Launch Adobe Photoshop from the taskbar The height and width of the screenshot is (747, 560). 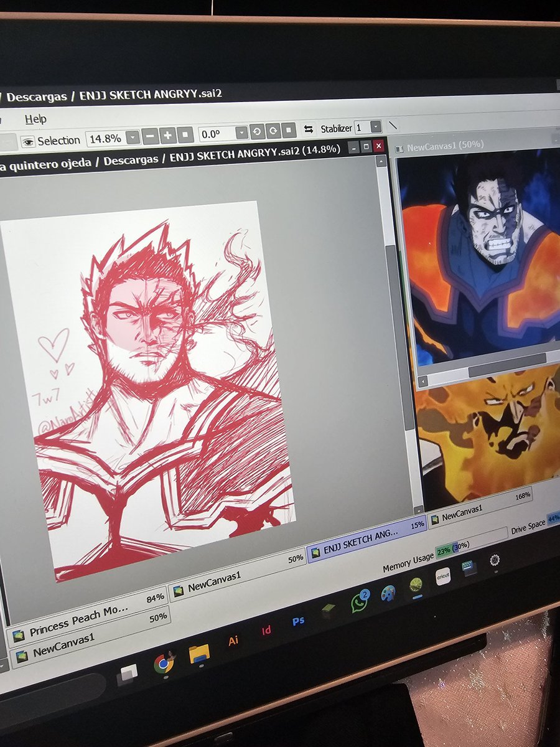tap(298, 621)
